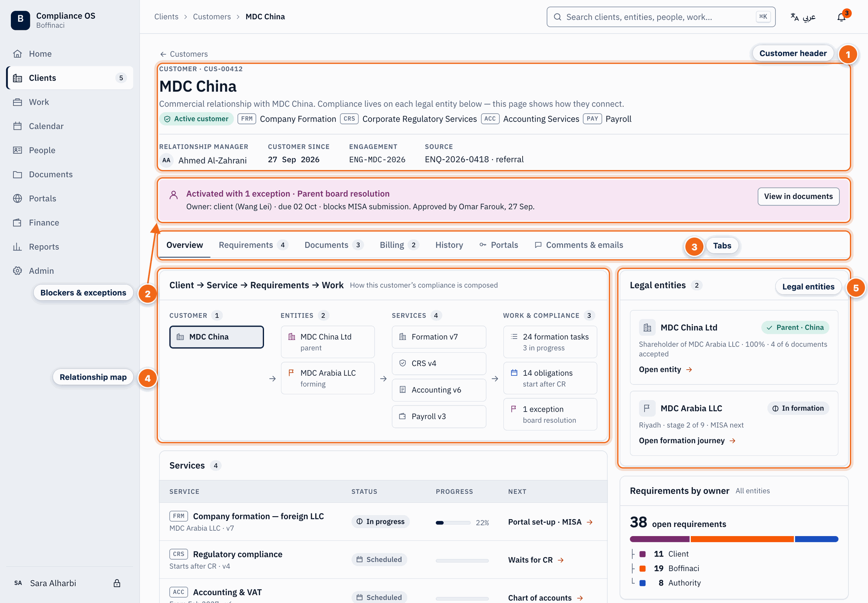The height and width of the screenshot is (603, 868).
Task: Click the 1 exception board resolution node
Action: click(550, 414)
